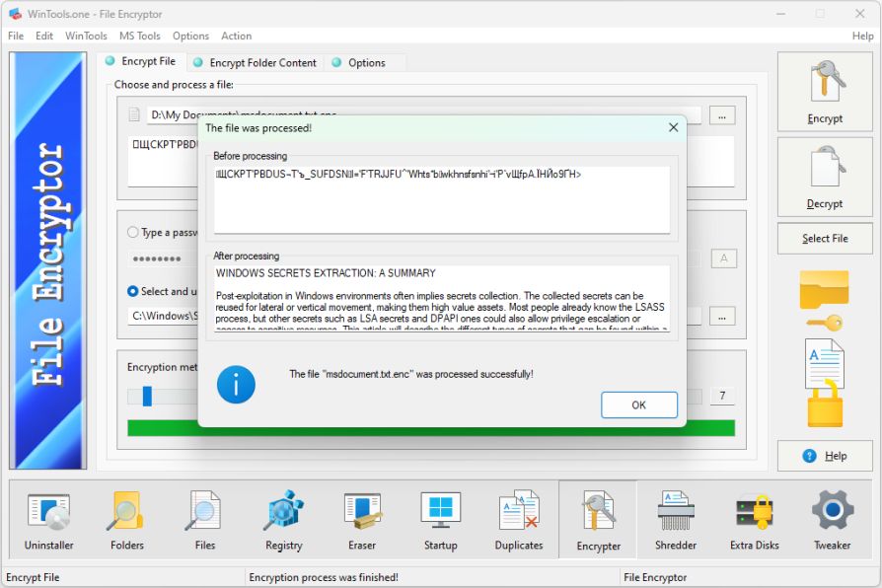Click the File Encryptor vertical banner
The height and width of the screenshot is (588, 882).
[47, 260]
